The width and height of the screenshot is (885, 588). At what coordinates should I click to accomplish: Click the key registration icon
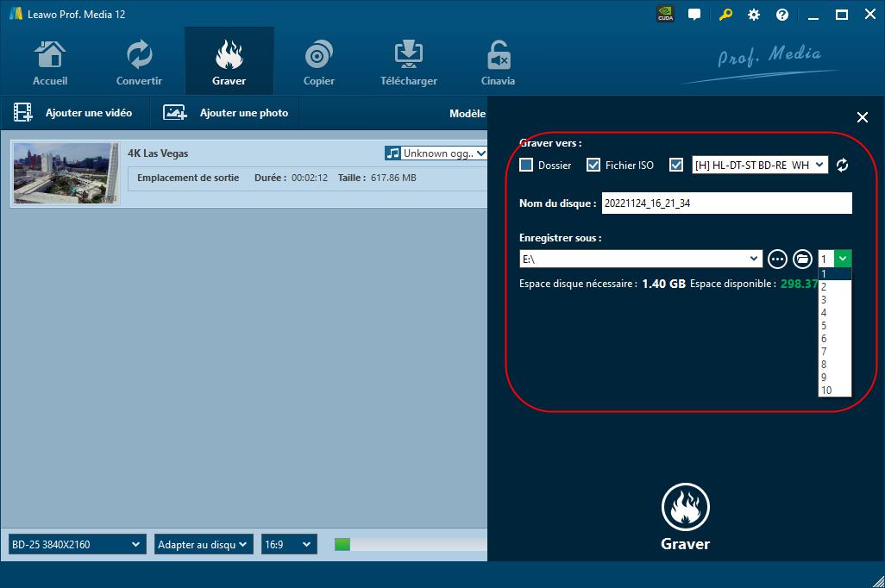click(x=725, y=15)
